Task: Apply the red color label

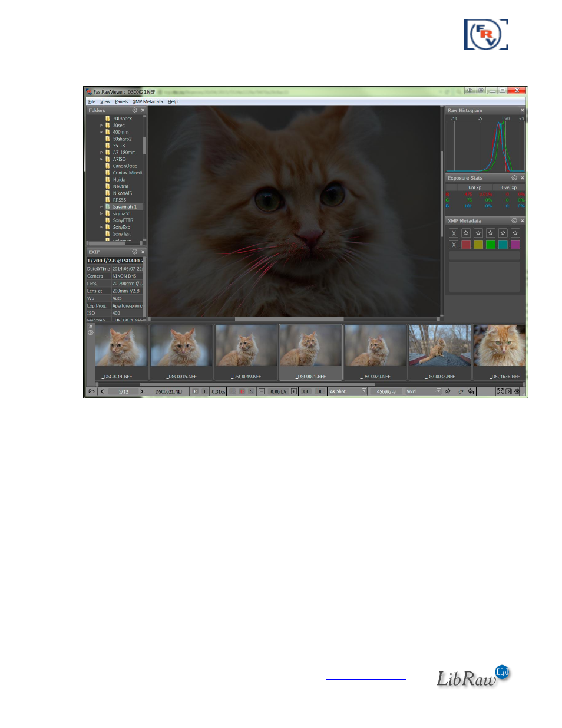Action: click(x=466, y=245)
